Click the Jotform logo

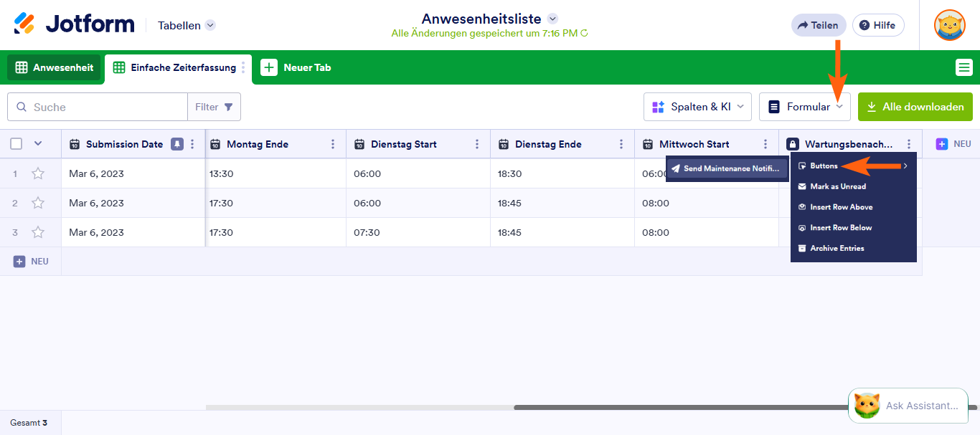pos(74,24)
